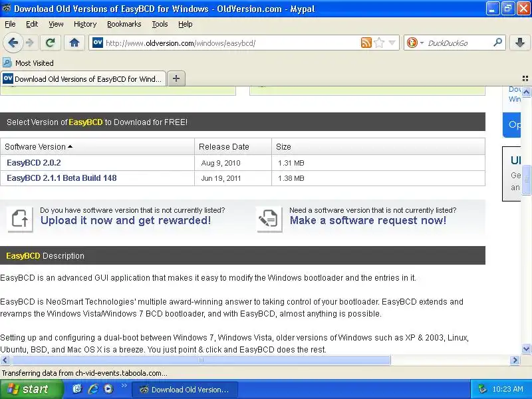Click the software request document icon
The width and height of the screenshot is (532, 399).
tap(269, 219)
